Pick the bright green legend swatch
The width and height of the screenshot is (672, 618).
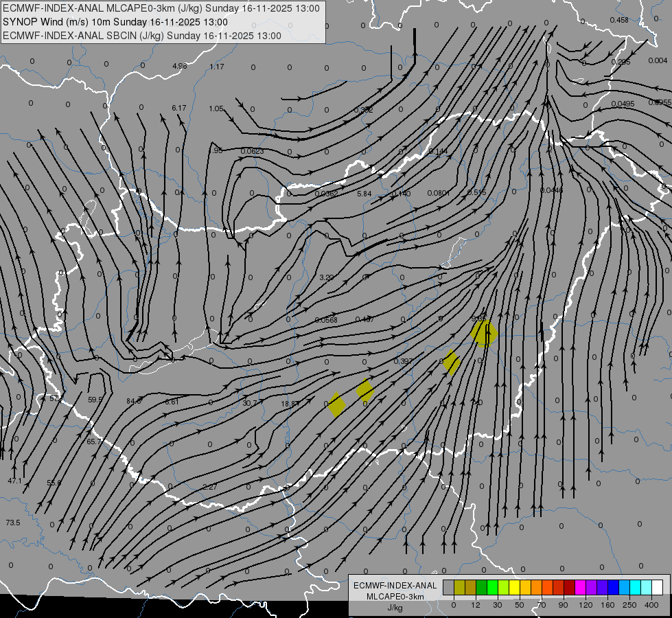[492, 587]
